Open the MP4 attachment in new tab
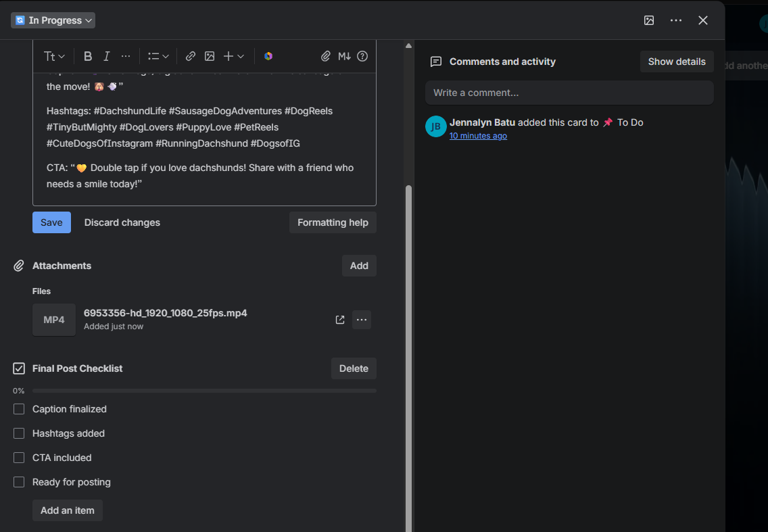Screen dimensions: 768x532 click(x=340, y=320)
